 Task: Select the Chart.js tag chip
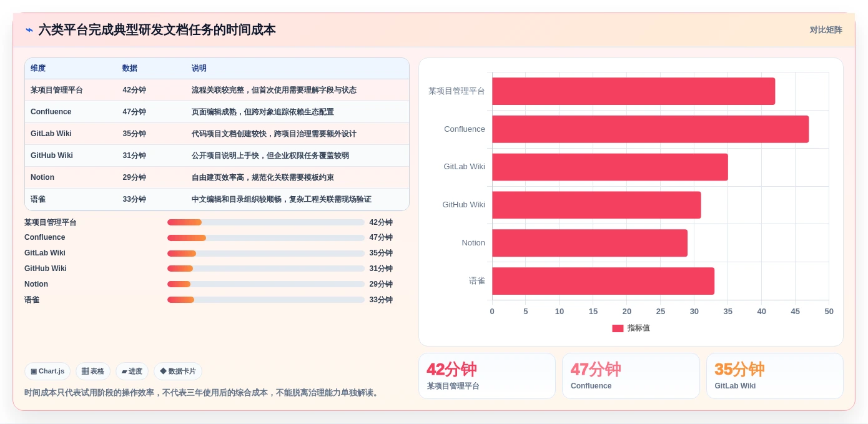tap(47, 371)
